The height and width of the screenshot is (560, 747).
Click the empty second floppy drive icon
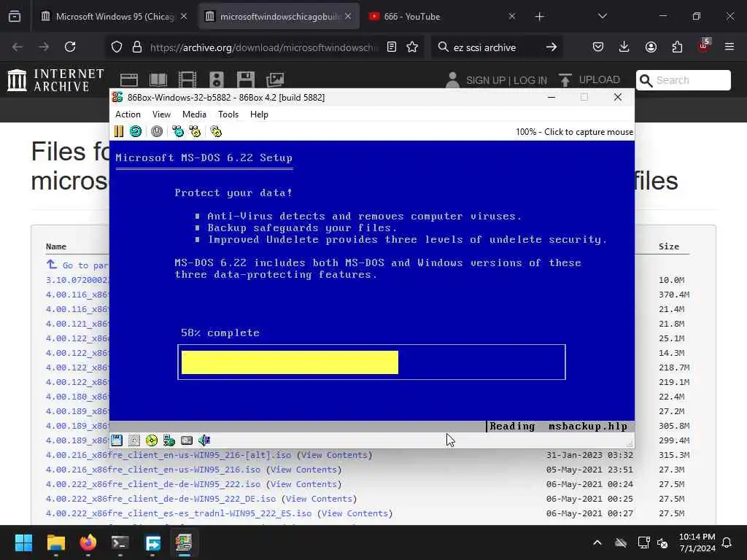pyautogui.click(x=134, y=440)
